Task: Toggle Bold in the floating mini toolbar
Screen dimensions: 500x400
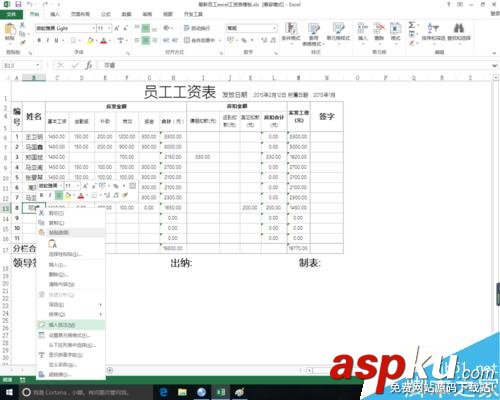Action: [42, 195]
